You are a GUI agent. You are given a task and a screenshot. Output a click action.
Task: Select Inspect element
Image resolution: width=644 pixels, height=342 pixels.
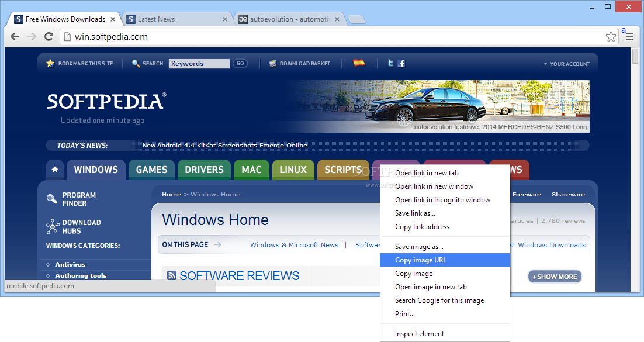pyautogui.click(x=445, y=334)
